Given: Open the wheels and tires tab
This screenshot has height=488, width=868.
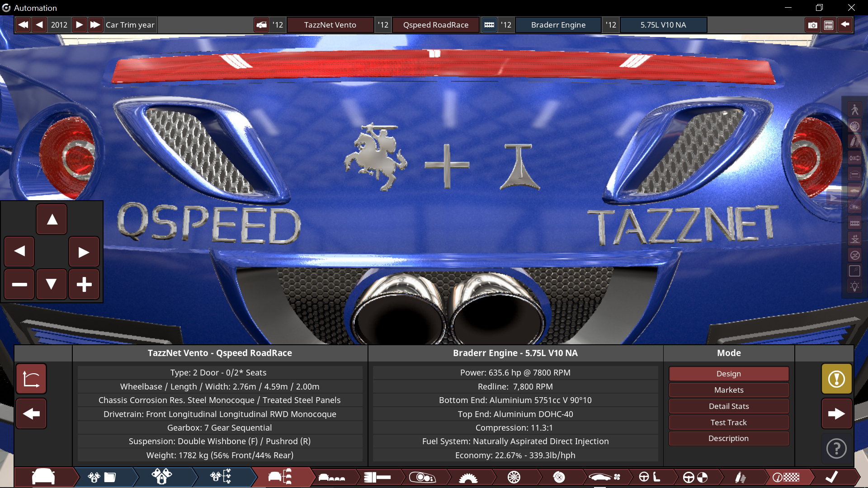Looking at the screenshot, I should pyautogui.click(x=514, y=477).
